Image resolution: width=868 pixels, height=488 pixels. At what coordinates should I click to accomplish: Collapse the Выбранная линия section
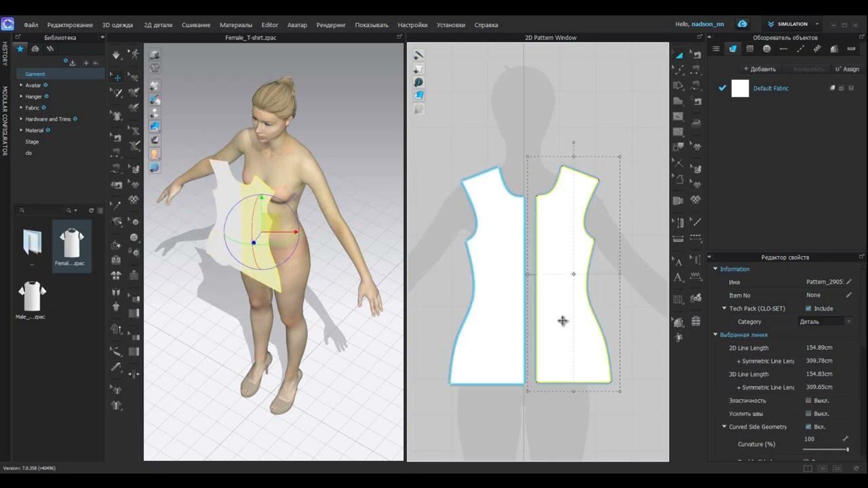[x=715, y=335]
